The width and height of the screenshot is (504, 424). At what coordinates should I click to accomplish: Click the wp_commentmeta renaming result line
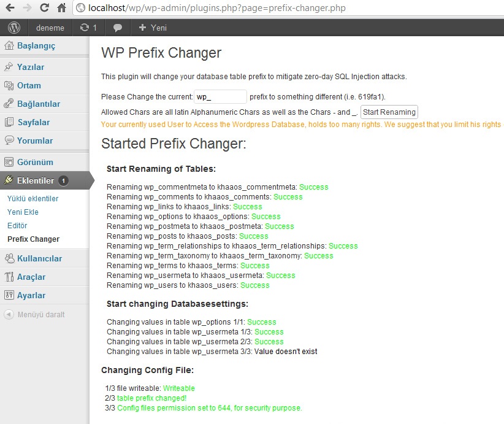(217, 187)
